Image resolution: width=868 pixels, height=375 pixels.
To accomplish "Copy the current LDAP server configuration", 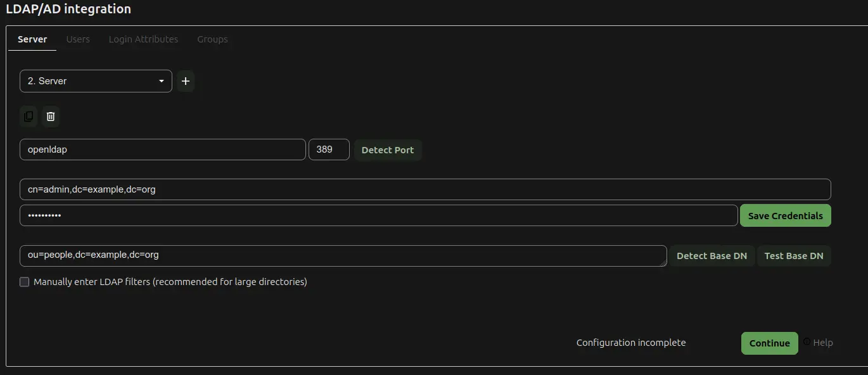I will (28, 117).
